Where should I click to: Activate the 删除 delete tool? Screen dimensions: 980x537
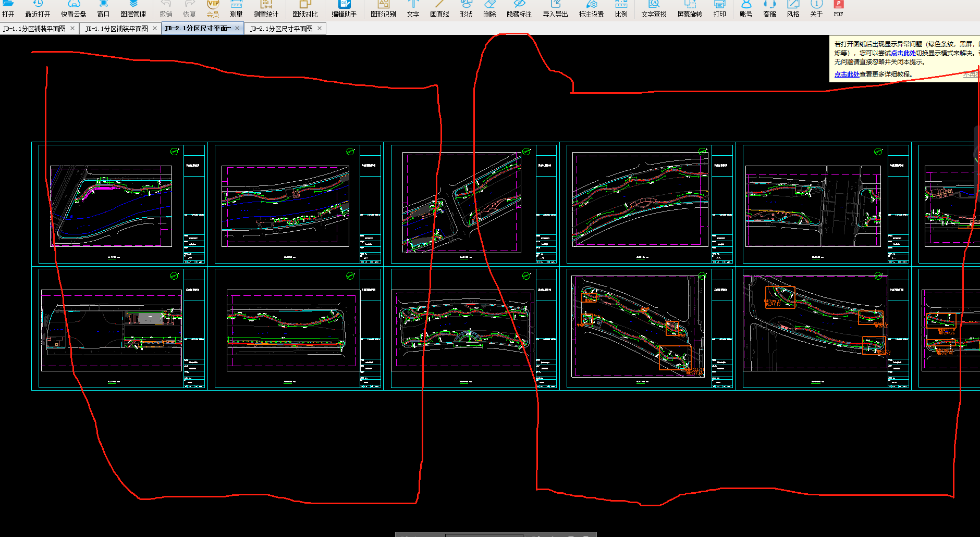coord(489,9)
